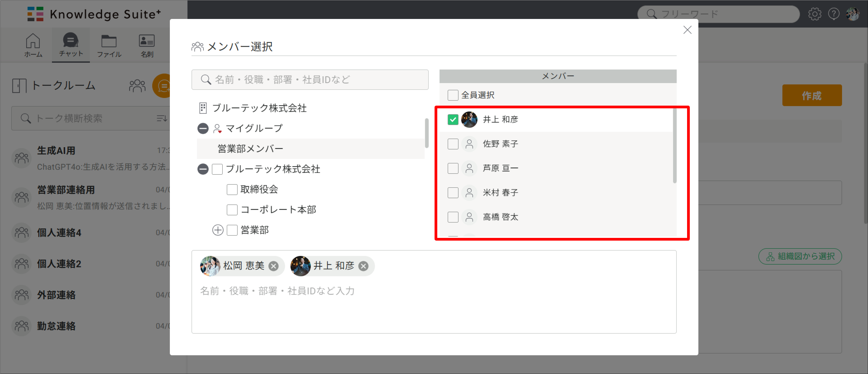Click the group members icon beside トークルーム
The image size is (868, 374).
pos(137,86)
